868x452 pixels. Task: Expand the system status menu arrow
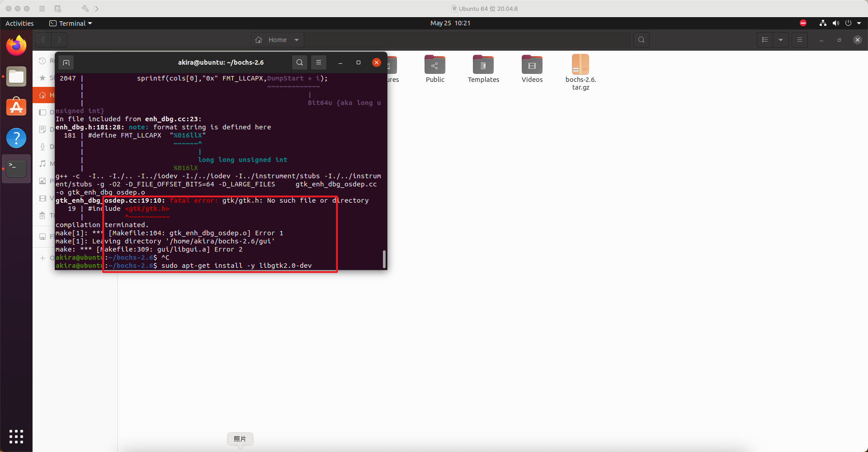[859, 23]
